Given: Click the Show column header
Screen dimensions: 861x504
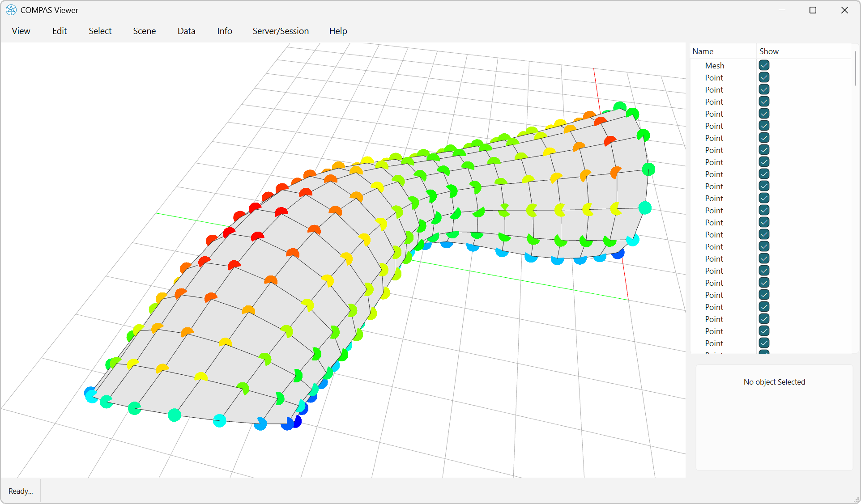Looking at the screenshot, I should pyautogui.click(x=769, y=51).
